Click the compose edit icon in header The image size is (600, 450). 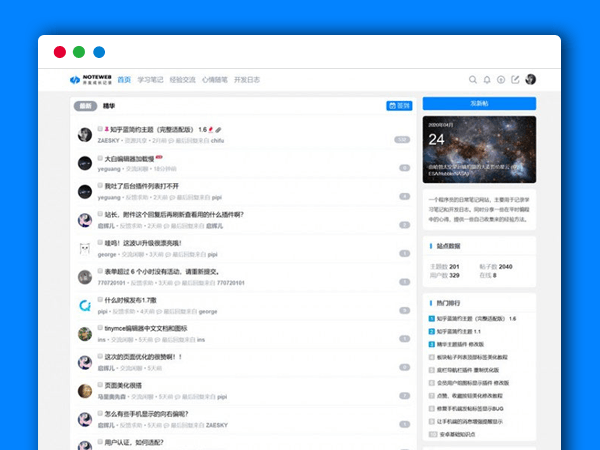515,80
